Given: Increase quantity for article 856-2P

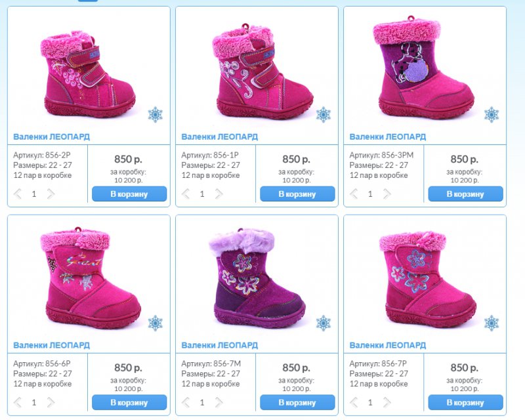Looking at the screenshot, I should point(51,194).
